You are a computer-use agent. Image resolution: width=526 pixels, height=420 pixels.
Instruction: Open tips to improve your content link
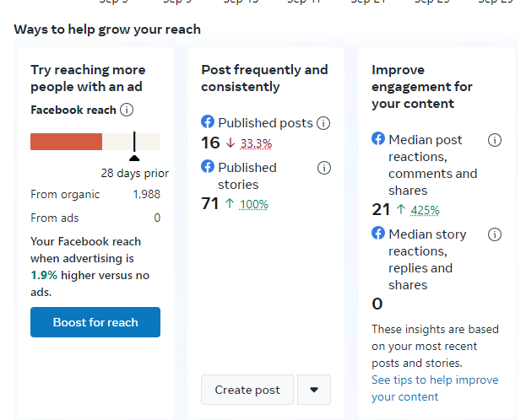(x=435, y=388)
